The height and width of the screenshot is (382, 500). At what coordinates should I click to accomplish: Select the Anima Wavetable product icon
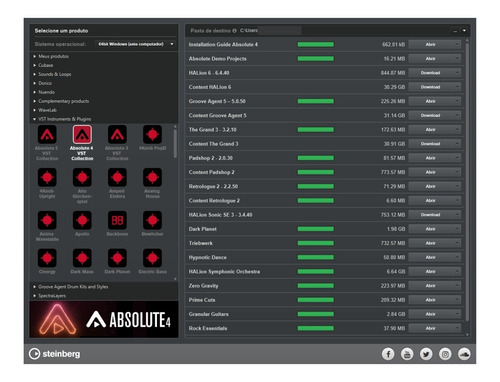(47, 220)
